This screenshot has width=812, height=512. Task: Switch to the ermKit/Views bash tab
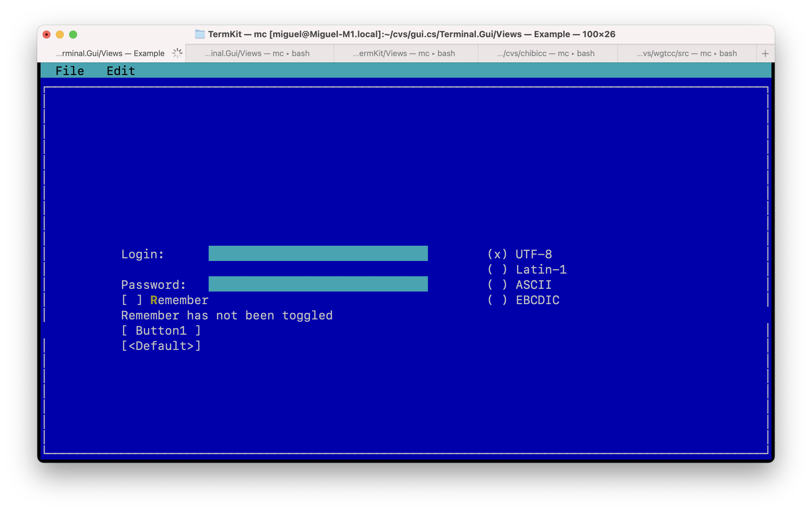coord(404,53)
